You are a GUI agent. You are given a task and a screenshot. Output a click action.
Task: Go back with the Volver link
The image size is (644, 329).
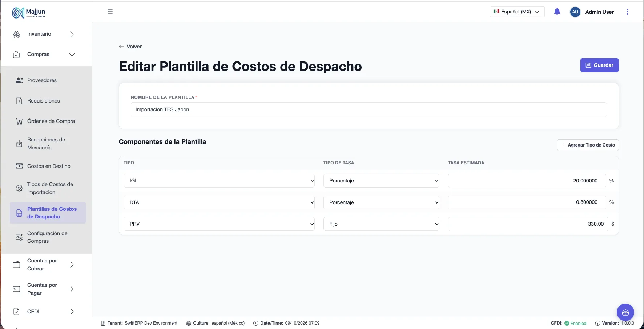(130, 47)
